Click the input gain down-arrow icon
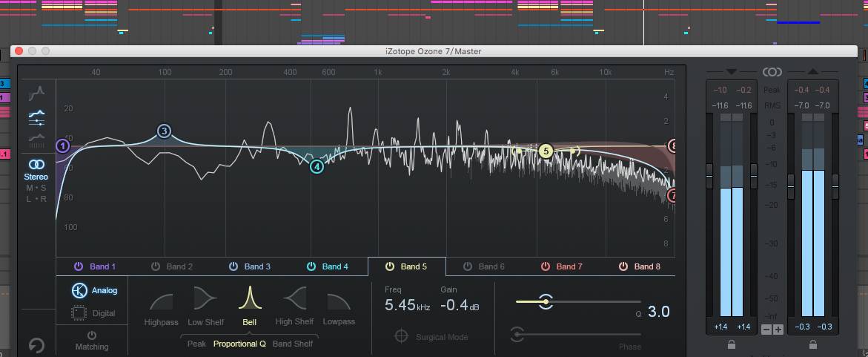This screenshot has width=868, height=357. click(731, 71)
